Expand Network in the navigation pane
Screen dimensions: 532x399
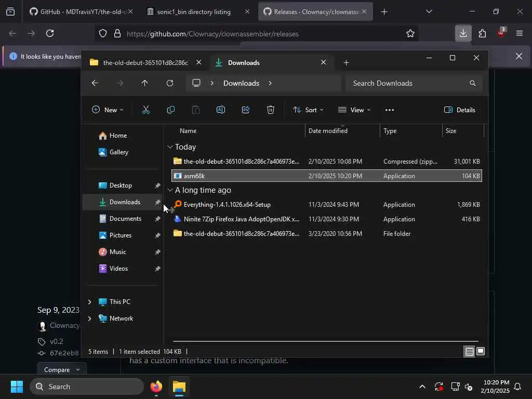click(89, 318)
